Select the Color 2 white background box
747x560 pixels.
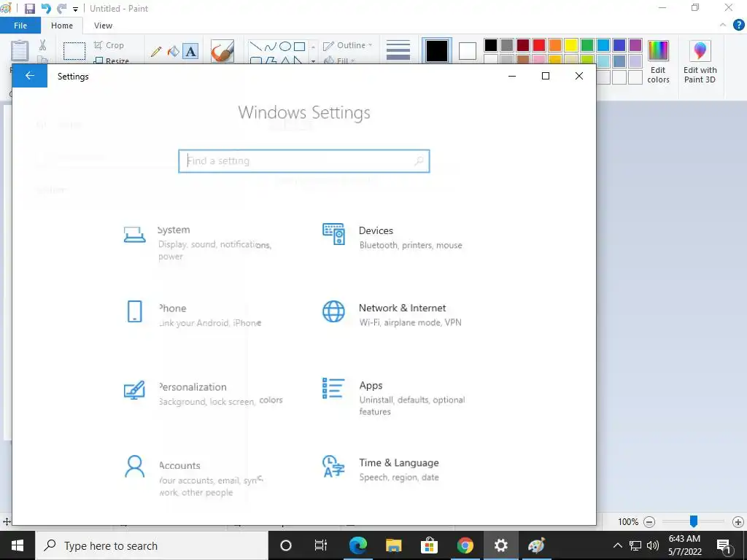coord(468,51)
